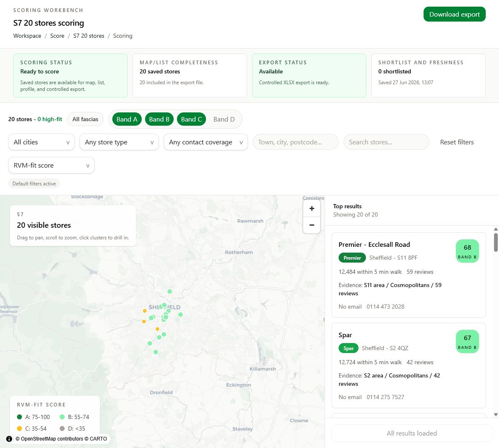The height and width of the screenshot is (448, 499).
Task: Click phone number 0114 275 7527
Action: pyautogui.click(x=385, y=397)
